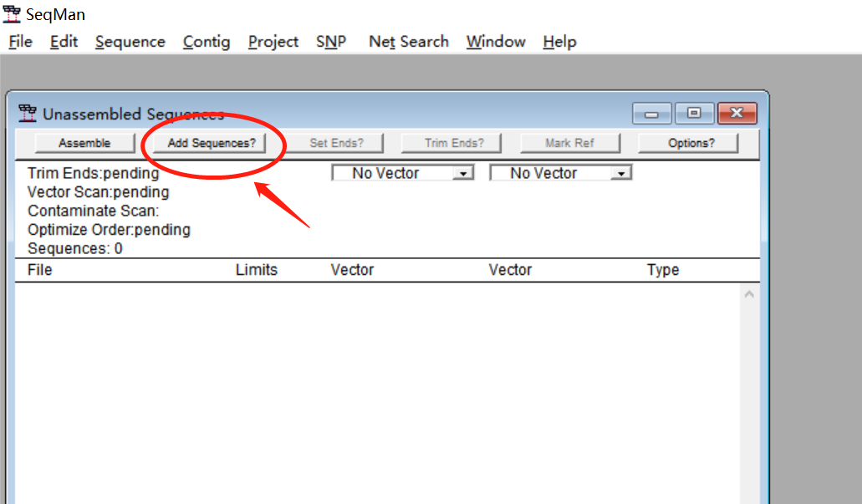Click the Type column header
The width and height of the screenshot is (862, 504).
[x=663, y=270]
